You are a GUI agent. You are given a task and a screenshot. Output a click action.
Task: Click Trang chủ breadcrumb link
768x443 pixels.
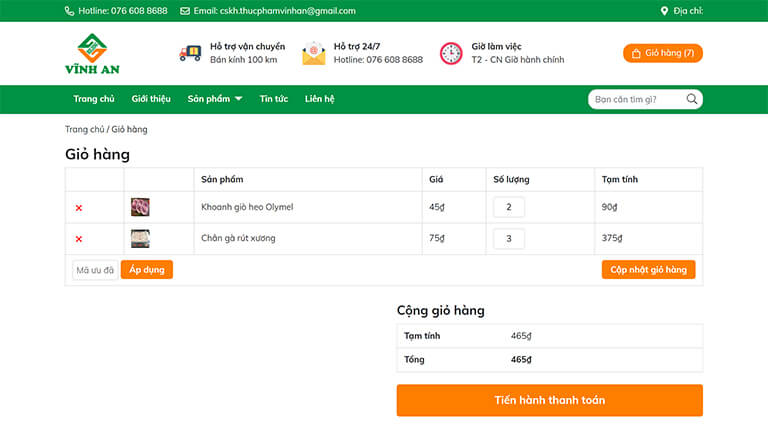[84, 129]
